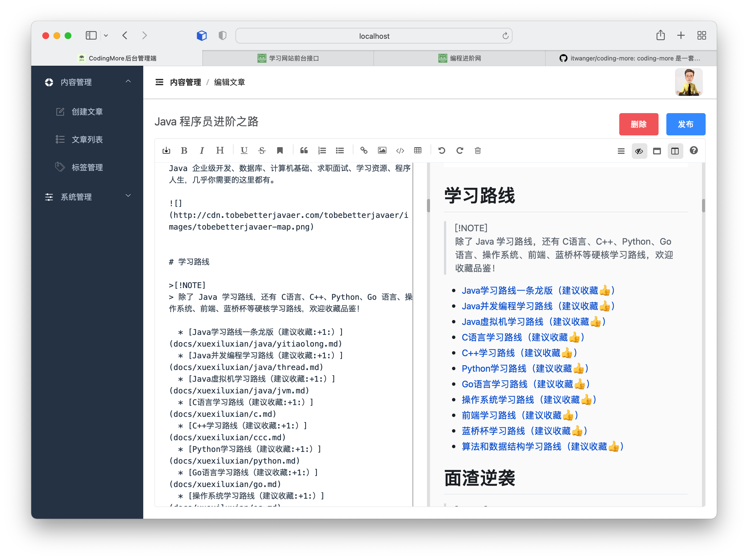Click the italic formatting icon
This screenshot has height=560, width=748.
coord(202,150)
